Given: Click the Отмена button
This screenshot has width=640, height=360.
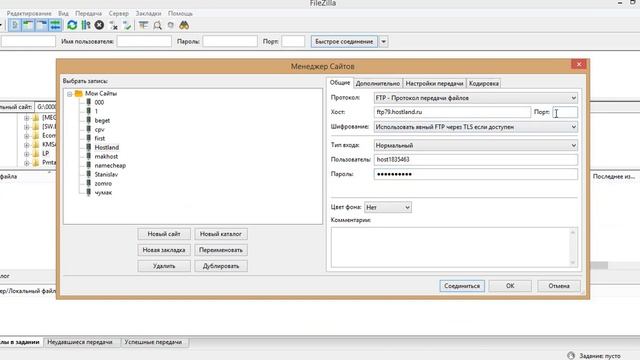Looking at the screenshot, I should click(x=559, y=286).
